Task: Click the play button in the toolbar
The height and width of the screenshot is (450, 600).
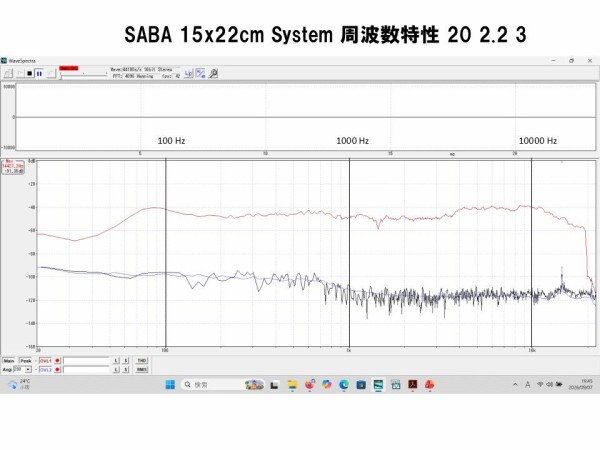Action: point(20,73)
